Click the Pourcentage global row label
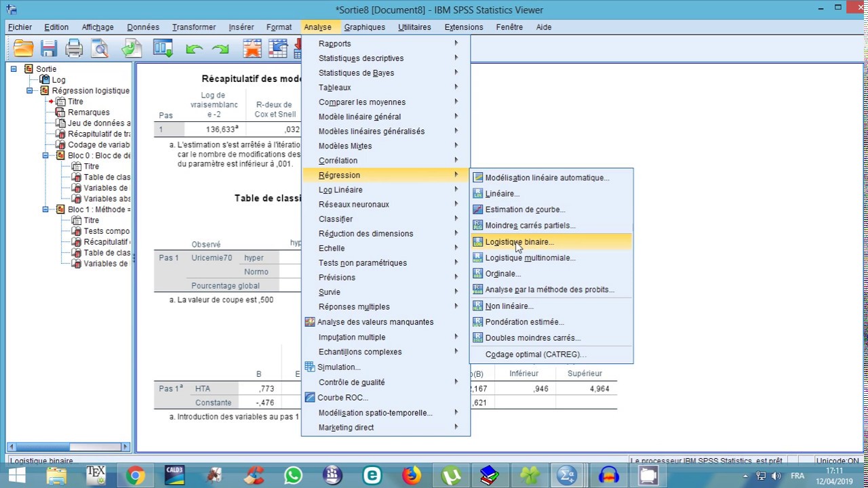This screenshot has width=868, height=488. 225,286
